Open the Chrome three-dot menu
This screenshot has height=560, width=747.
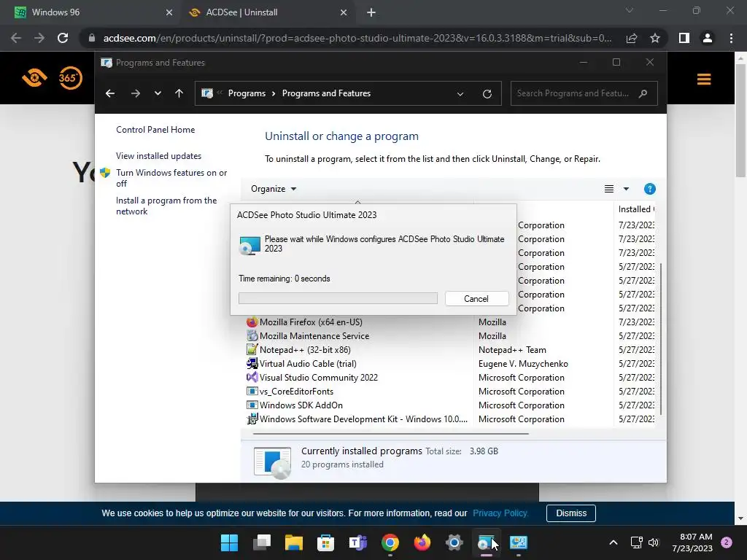click(731, 38)
